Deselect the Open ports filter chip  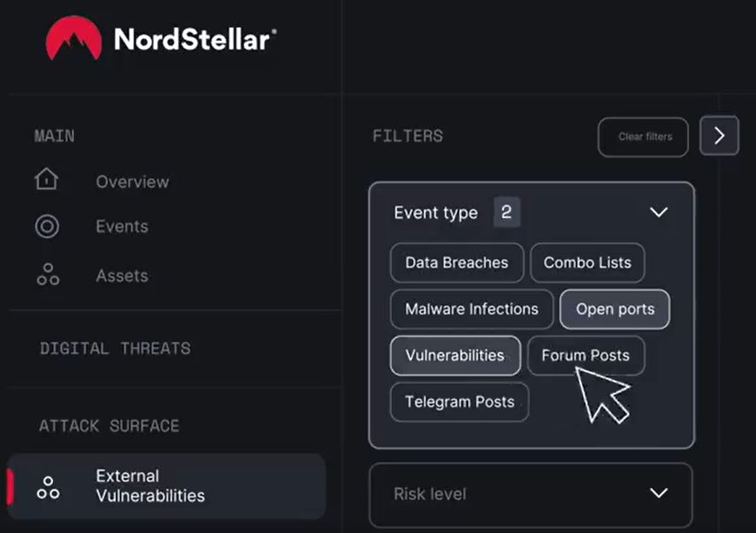click(614, 310)
